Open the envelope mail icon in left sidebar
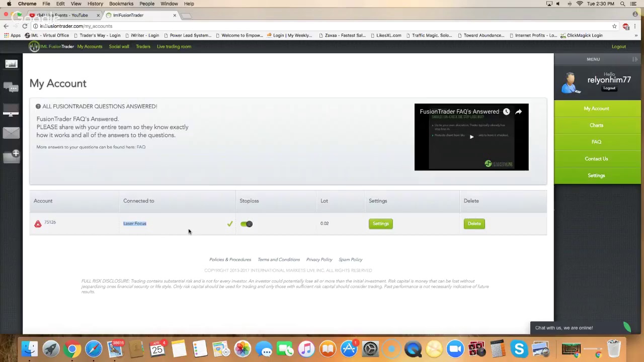This screenshot has height=362, width=644. 11,133
